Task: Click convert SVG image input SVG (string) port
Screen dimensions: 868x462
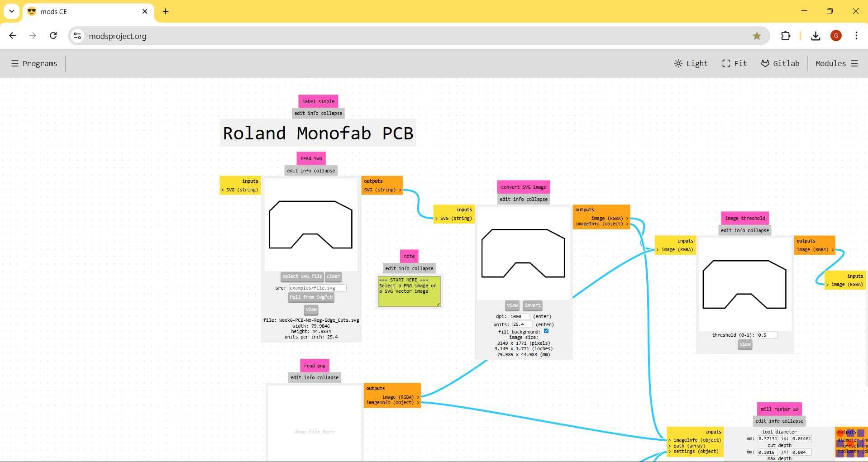Action: 454,219
